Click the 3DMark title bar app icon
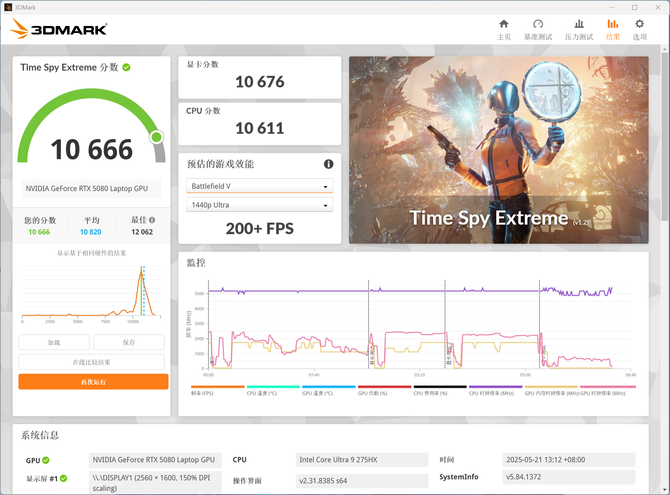Viewport: 670px width, 495px height. tap(8, 7)
